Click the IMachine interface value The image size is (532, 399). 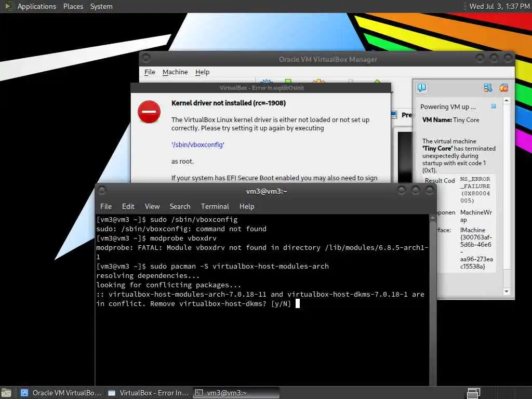[x=476, y=248]
